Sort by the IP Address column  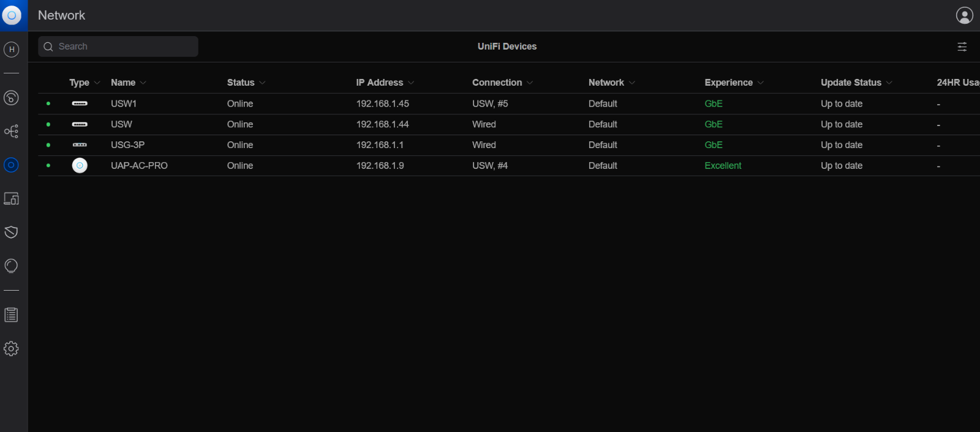pos(385,83)
